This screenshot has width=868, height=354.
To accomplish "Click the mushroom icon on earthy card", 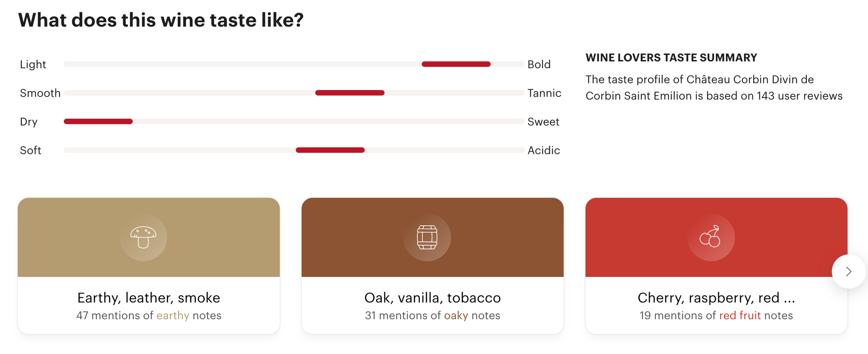I will [143, 237].
